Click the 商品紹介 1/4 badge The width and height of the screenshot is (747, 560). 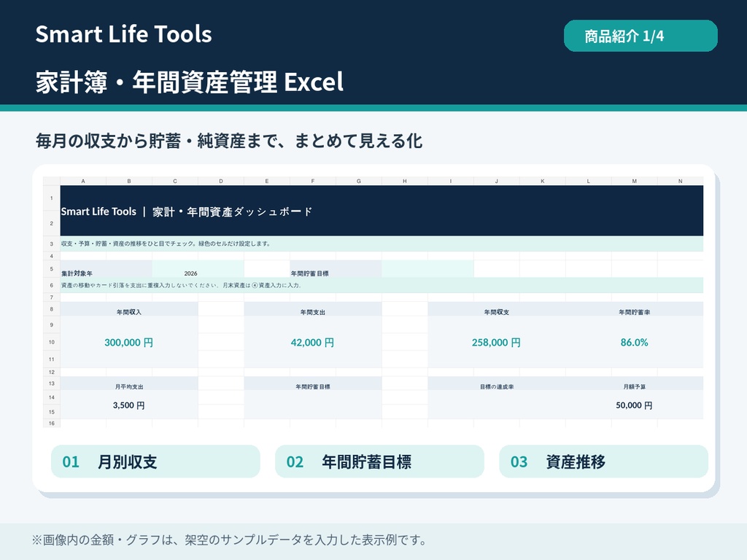click(640, 36)
